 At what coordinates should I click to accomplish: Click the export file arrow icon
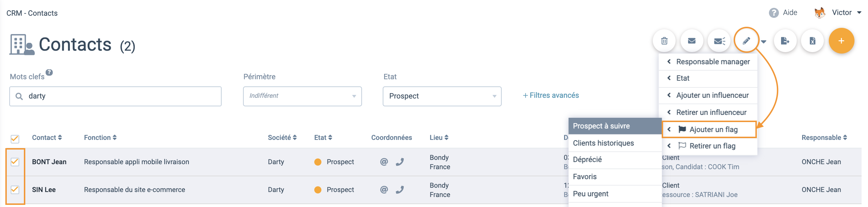pos(785,41)
